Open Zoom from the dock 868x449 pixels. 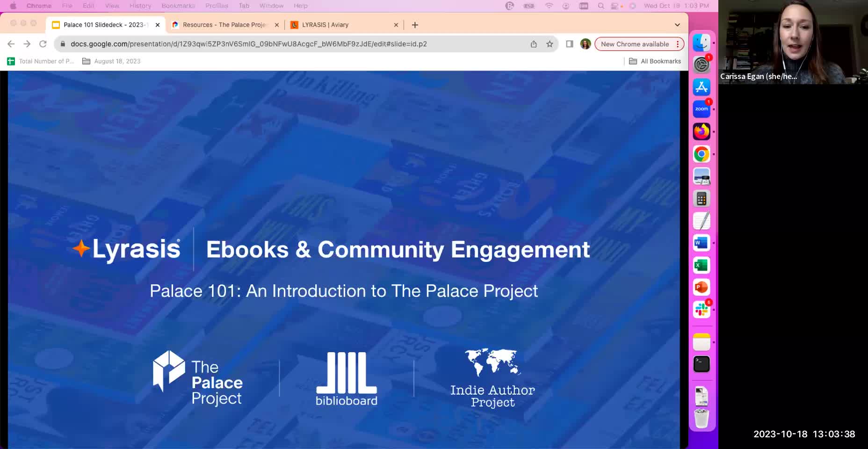click(701, 109)
